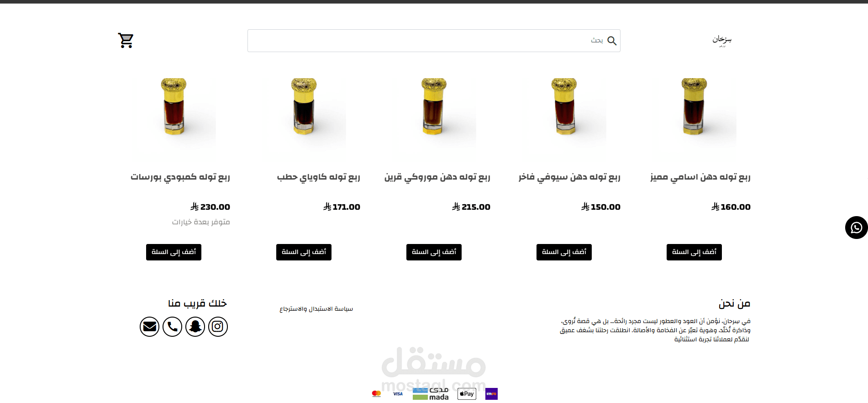The width and height of the screenshot is (868, 403).
Task: Add the 230.00 product to cart
Action: coord(174,252)
